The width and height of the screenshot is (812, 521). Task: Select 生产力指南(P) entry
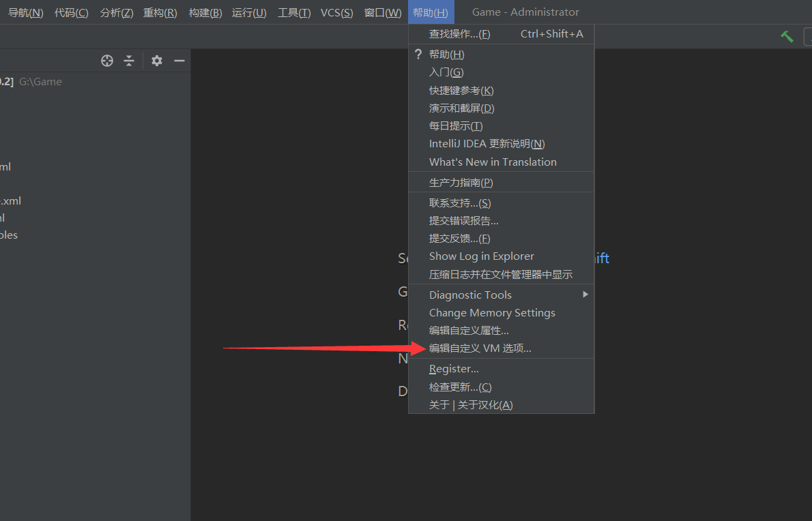click(x=502, y=183)
